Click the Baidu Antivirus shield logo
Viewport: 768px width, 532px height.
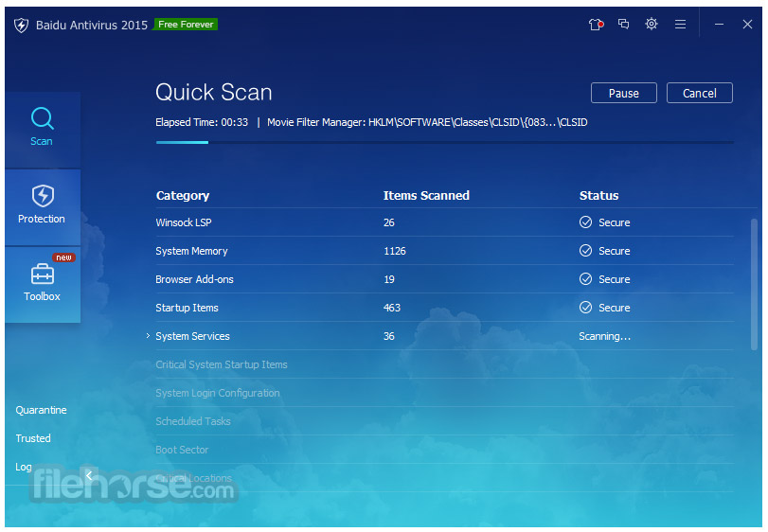[21, 25]
